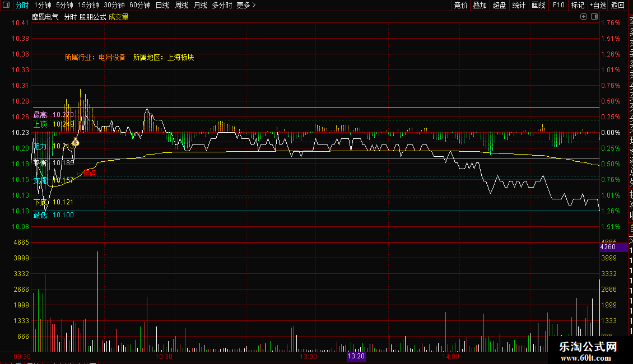Click the 股朋公式 indicator label
Viewport: 633px width, 364px height.
point(92,17)
